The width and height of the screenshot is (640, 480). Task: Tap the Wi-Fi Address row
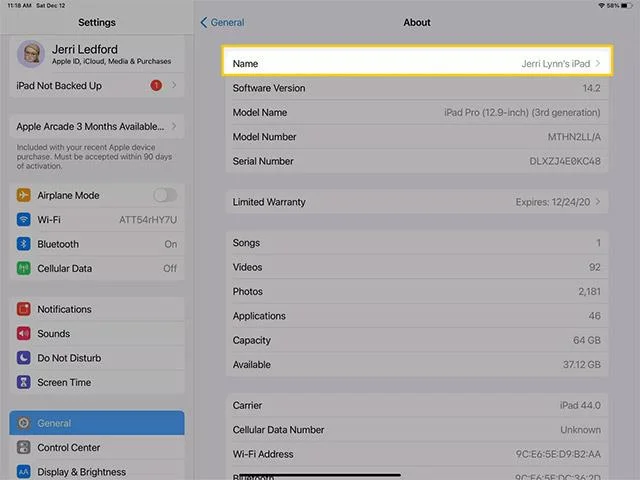pyautogui.click(x=417, y=454)
